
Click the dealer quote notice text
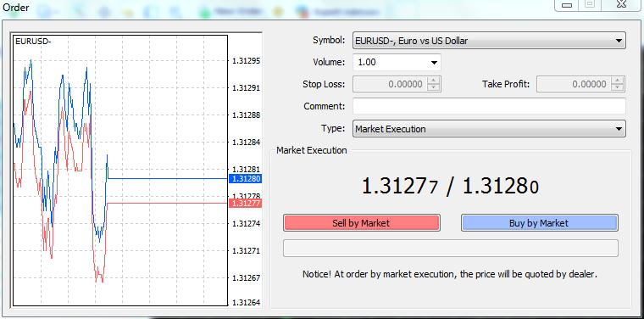(x=450, y=274)
